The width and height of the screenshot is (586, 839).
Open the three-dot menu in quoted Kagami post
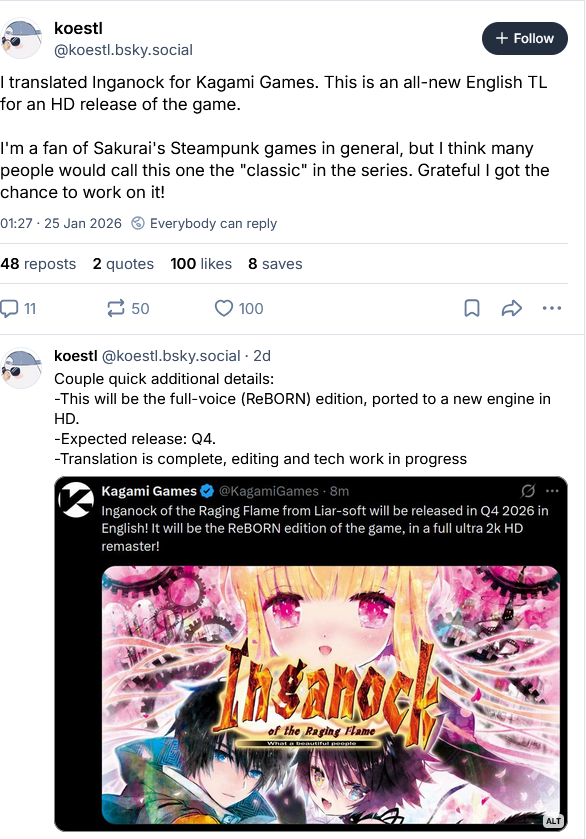552,491
